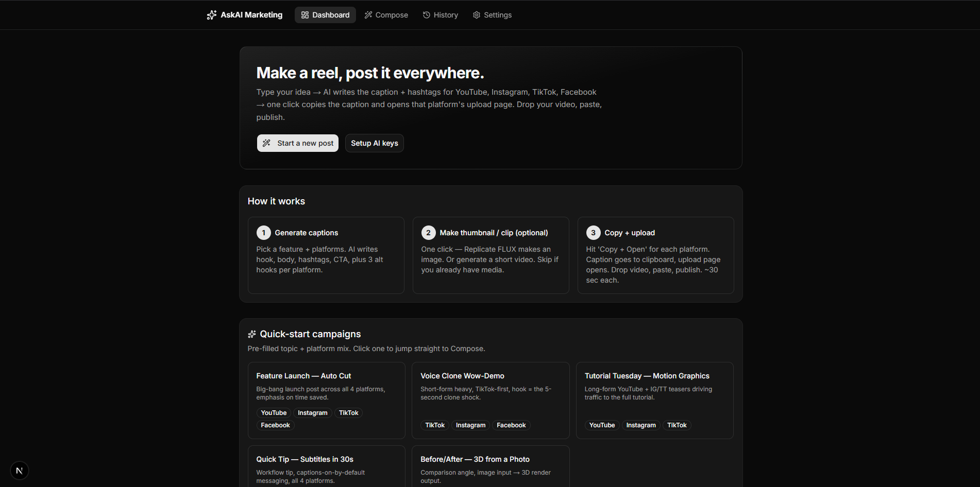Click the AskAI Marketing brand name

[251, 15]
